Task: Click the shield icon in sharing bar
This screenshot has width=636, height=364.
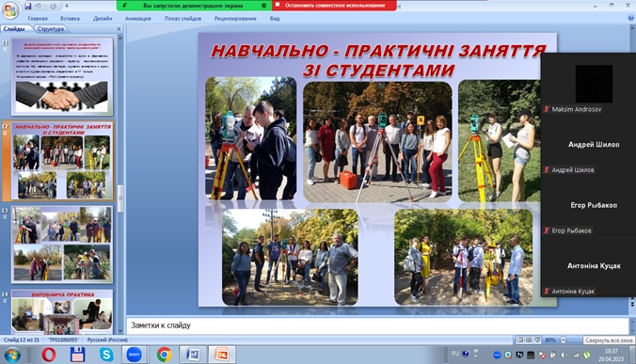Action: pos(263,6)
